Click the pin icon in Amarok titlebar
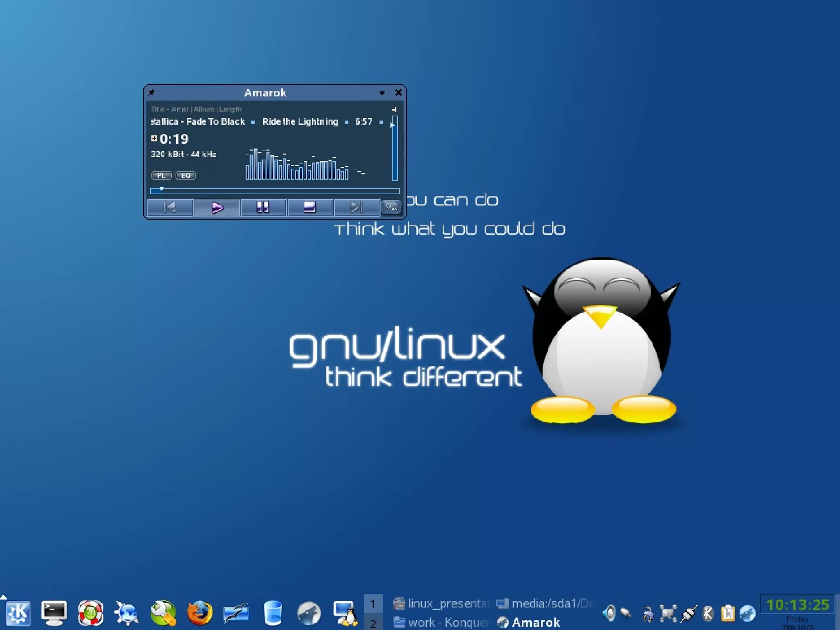Viewport: 840px width, 630px height. (152, 92)
